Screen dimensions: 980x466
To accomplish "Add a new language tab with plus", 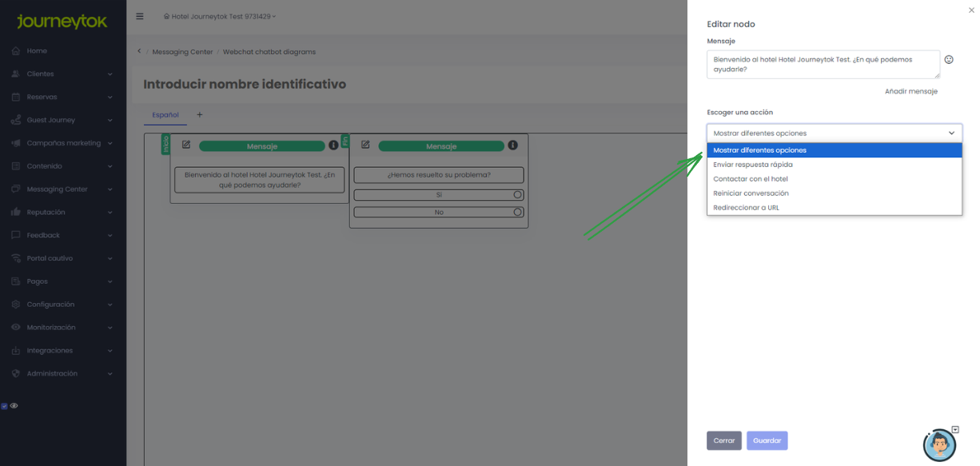I will tap(200, 115).
